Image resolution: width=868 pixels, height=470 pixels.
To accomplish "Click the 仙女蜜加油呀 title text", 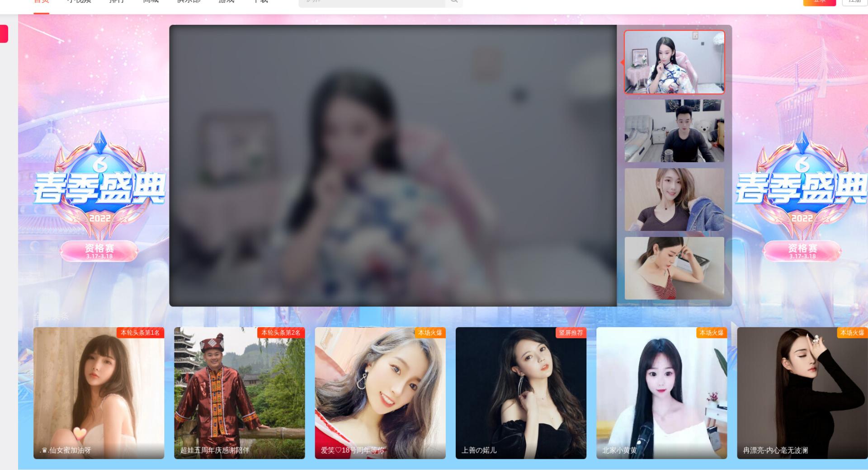I will tap(66, 450).
